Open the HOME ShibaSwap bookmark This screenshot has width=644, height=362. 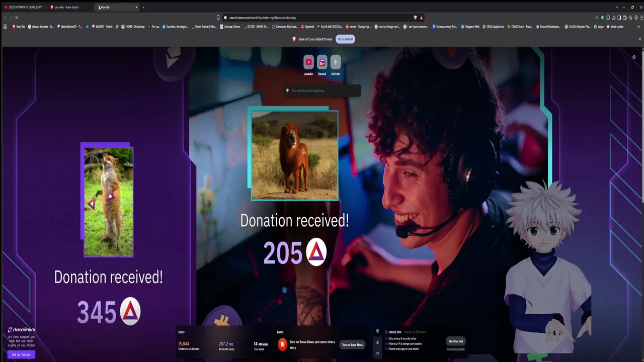[x=133, y=27]
